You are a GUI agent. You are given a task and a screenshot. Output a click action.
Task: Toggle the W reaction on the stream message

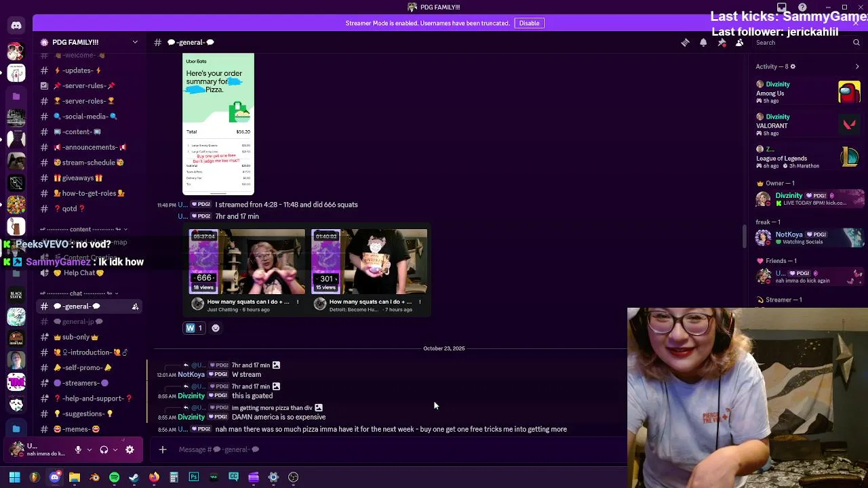point(195,328)
